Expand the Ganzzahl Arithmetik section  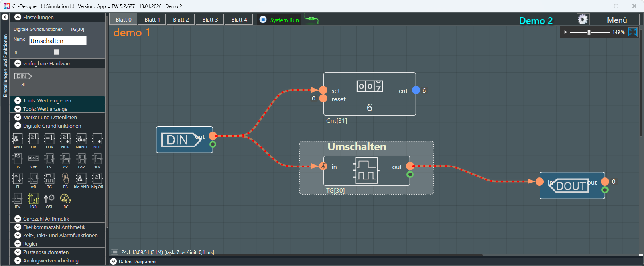coord(18,219)
